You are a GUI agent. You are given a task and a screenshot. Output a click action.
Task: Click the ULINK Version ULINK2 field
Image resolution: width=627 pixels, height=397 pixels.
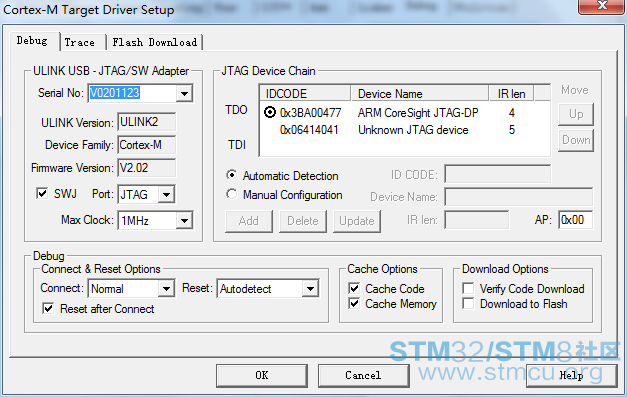tap(146, 122)
